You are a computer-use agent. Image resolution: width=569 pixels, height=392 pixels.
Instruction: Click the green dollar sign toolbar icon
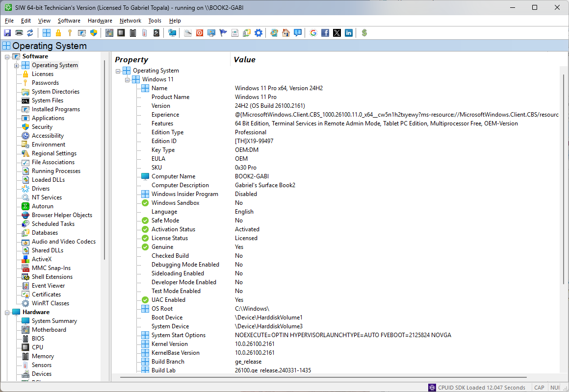(x=364, y=33)
